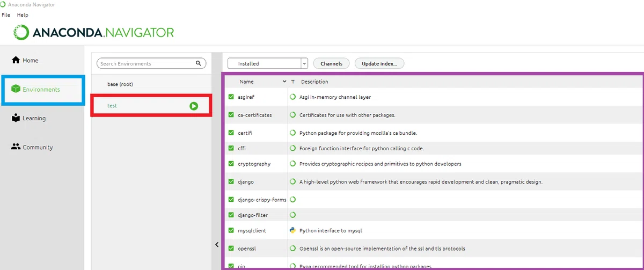Viewport: 644px width, 270px height.
Task: Click the certifi package name
Action: click(x=245, y=133)
